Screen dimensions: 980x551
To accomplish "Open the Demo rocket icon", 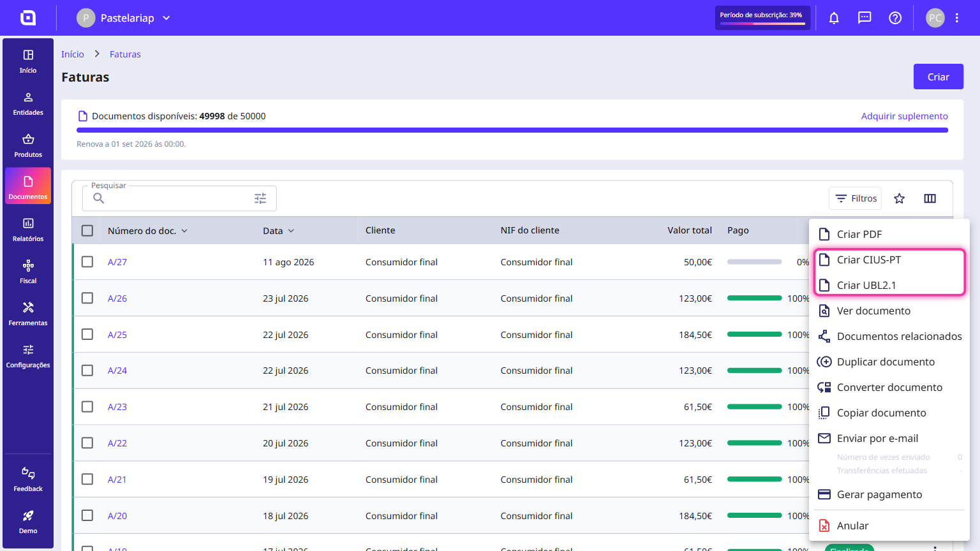I will 28,515.
